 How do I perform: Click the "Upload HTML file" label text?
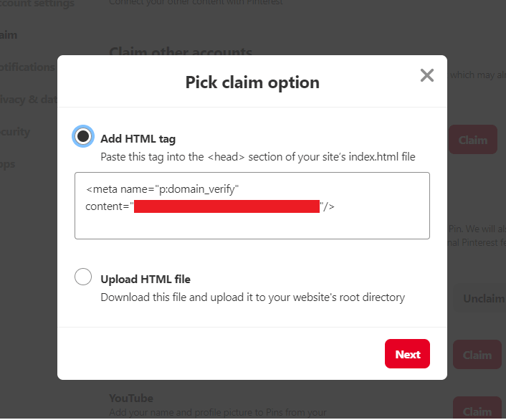click(x=145, y=280)
